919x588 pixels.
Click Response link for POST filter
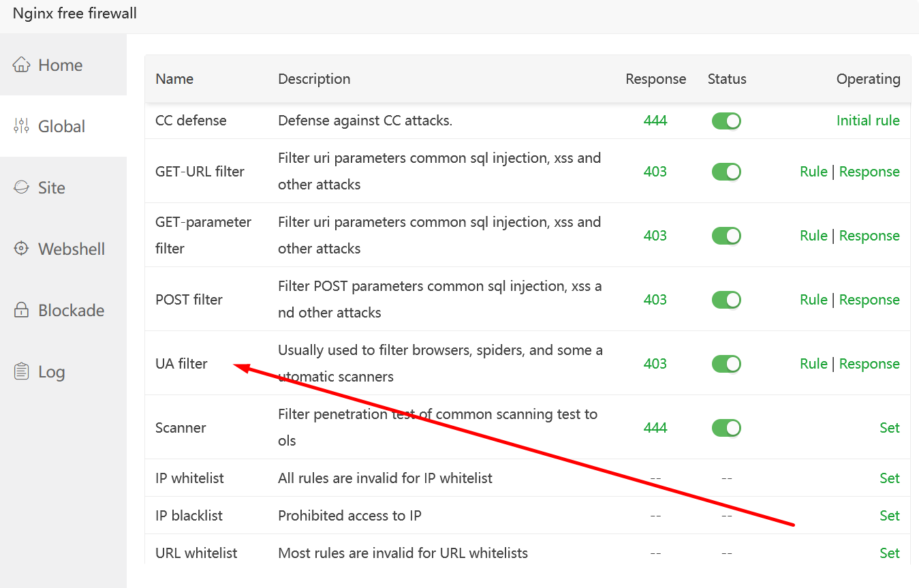coord(869,300)
